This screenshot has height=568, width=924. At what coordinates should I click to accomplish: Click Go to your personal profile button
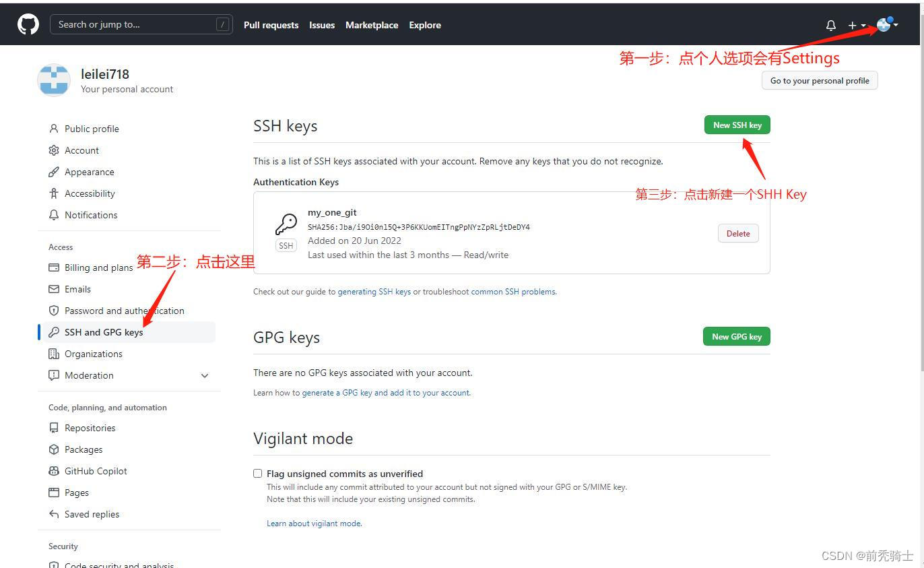(x=820, y=80)
